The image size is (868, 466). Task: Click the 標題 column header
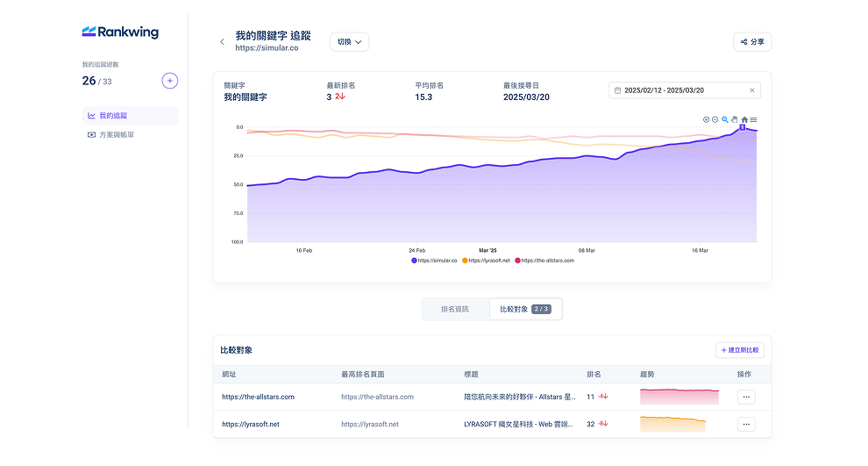pos(471,375)
